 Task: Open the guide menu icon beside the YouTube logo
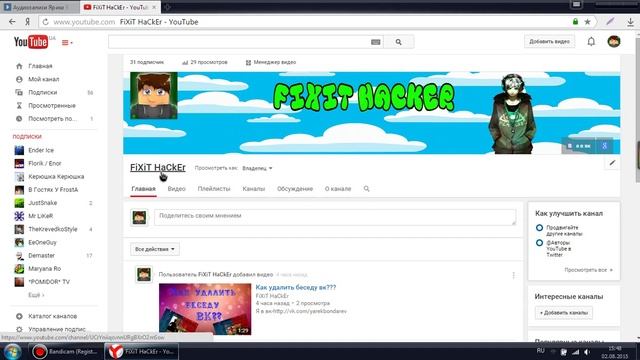pos(67,42)
